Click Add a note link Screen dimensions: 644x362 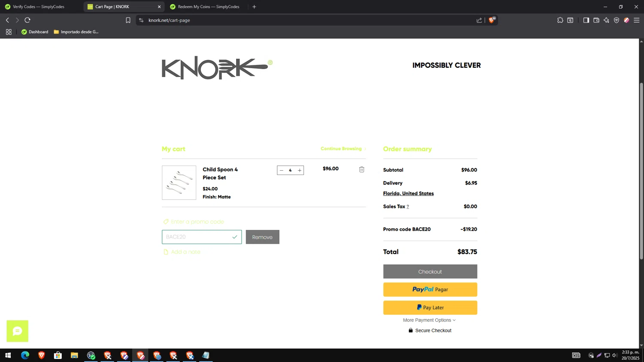click(185, 252)
